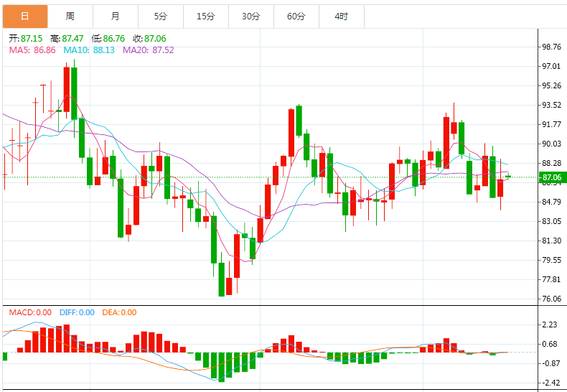Switch to the 周 weekly tab
This screenshot has height=392, width=567.
[70, 17]
